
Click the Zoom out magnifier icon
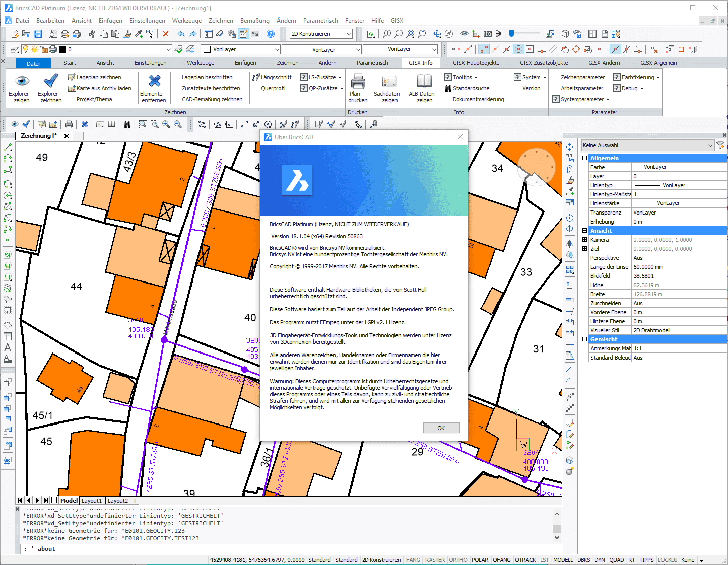[399, 34]
